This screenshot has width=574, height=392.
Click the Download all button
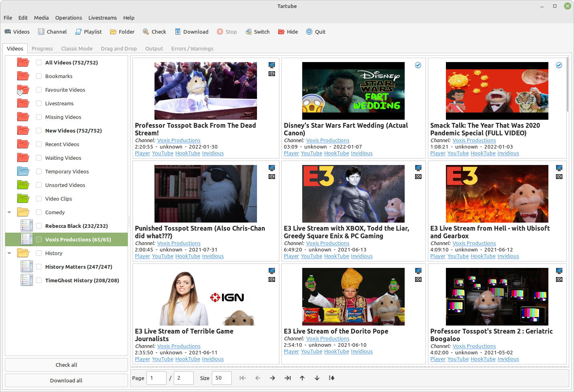(x=66, y=380)
